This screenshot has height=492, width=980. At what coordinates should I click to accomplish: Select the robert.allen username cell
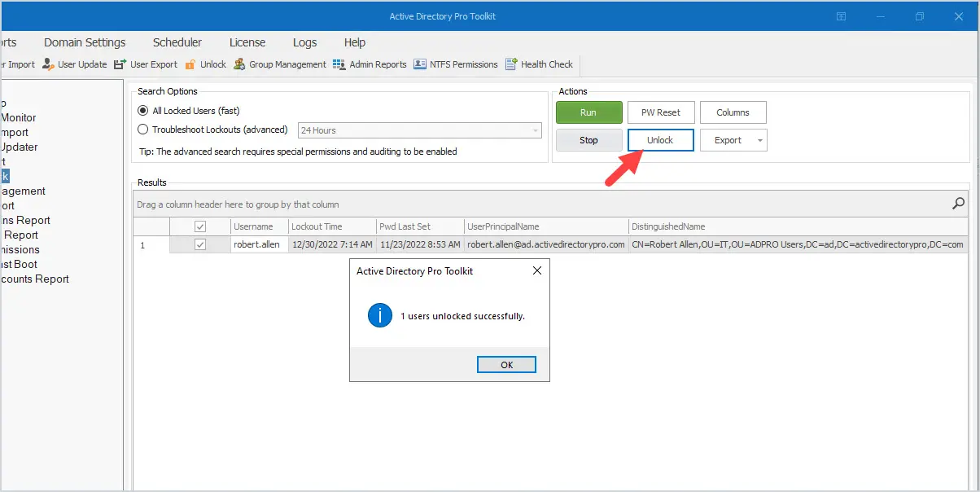(x=259, y=244)
